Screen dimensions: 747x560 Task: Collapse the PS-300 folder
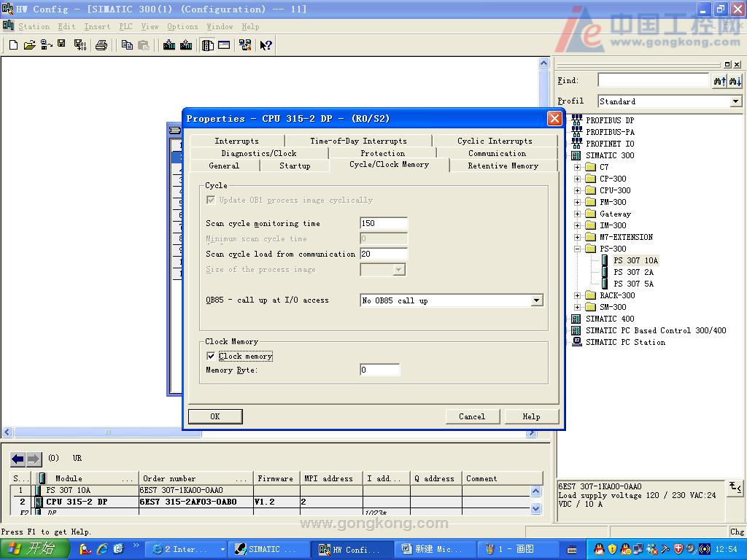(x=578, y=249)
